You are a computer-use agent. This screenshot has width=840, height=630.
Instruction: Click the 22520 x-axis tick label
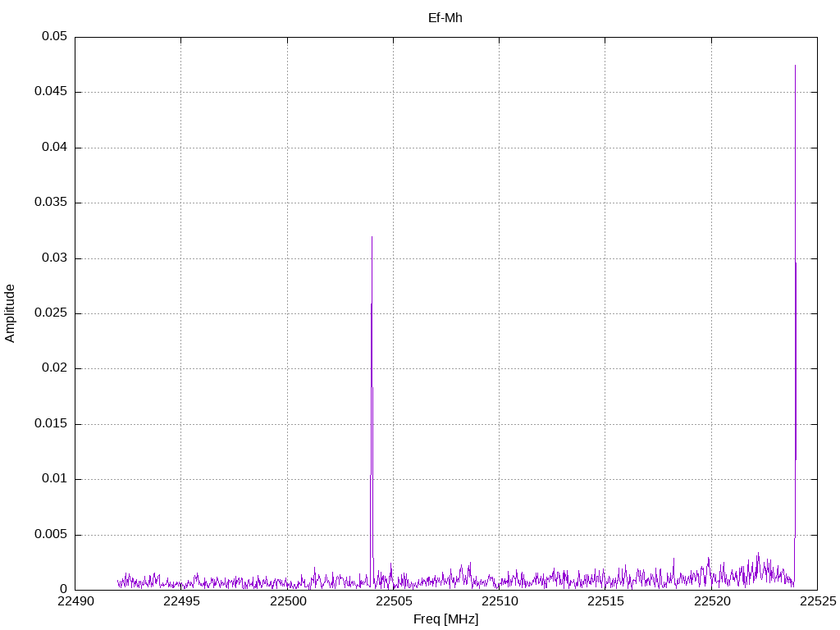(712, 601)
